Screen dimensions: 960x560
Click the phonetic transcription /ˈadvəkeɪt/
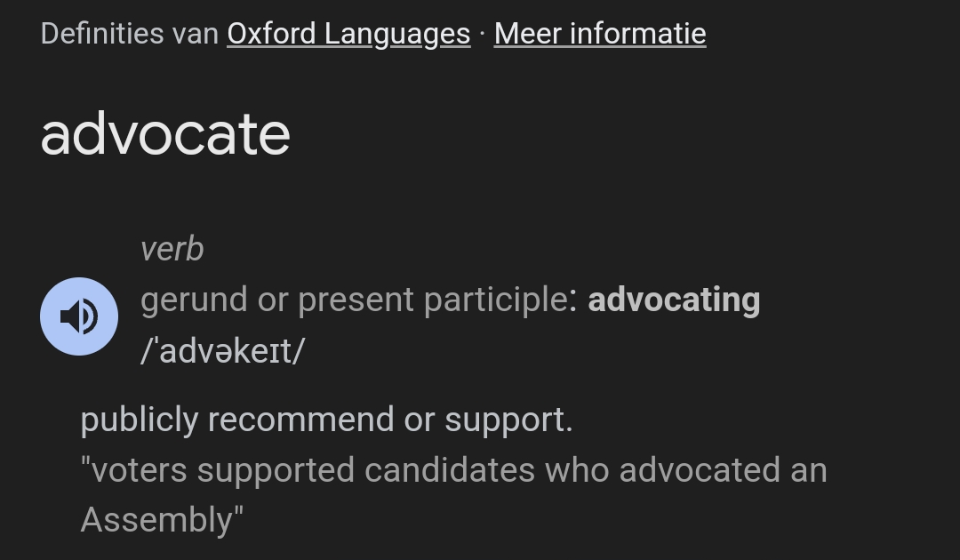222,351
